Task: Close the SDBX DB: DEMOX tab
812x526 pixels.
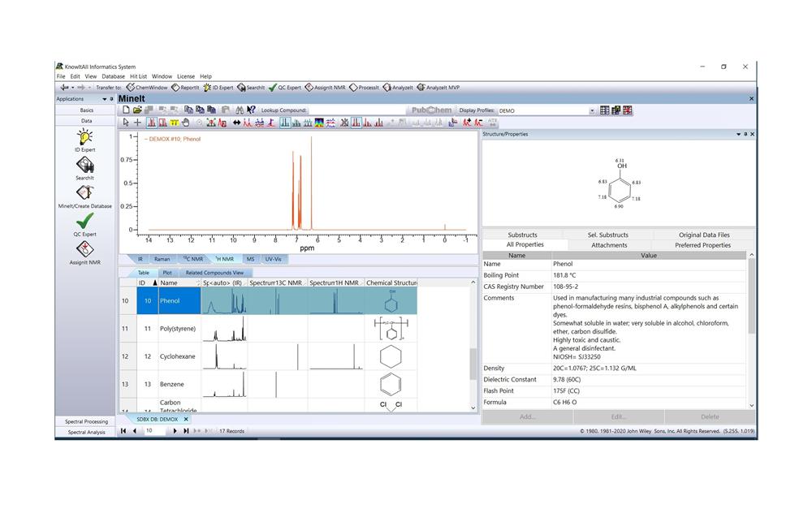Action: (185, 420)
